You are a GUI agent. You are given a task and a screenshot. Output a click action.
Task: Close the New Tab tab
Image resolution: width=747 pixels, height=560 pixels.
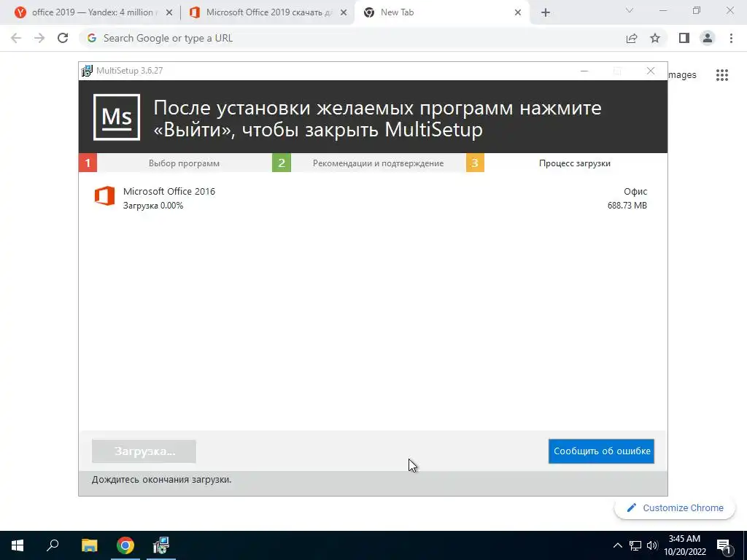tap(518, 13)
